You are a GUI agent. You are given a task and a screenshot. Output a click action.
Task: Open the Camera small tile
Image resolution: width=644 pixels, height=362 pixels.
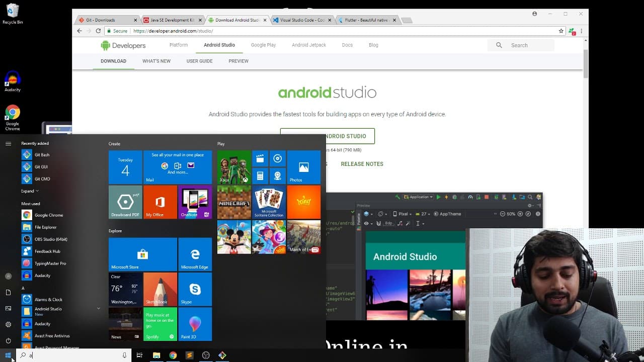tap(277, 176)
